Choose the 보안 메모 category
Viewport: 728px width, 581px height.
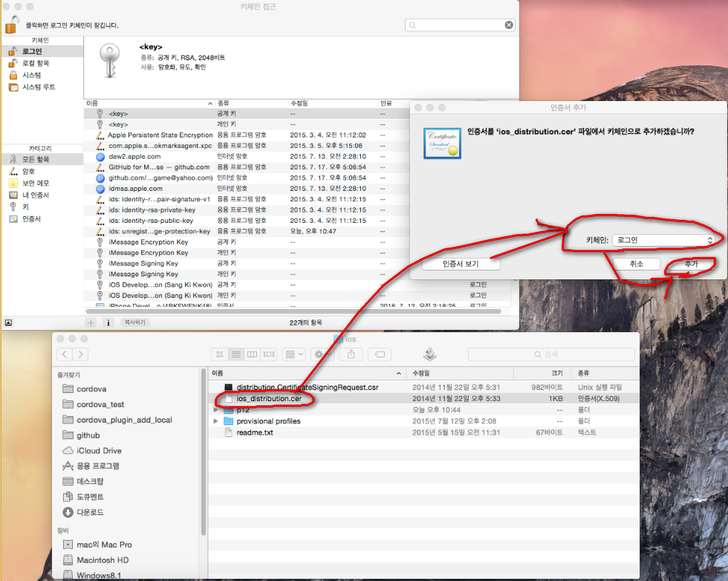point(42,184)
